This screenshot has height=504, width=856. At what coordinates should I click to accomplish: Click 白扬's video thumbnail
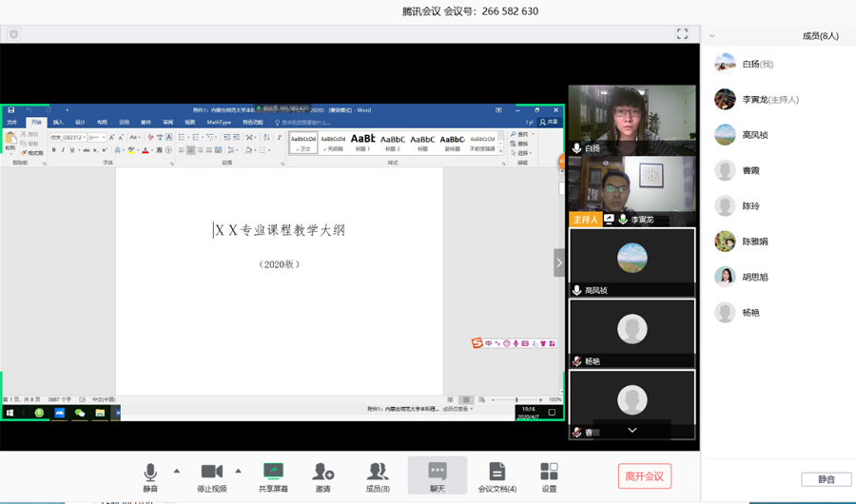632,120
